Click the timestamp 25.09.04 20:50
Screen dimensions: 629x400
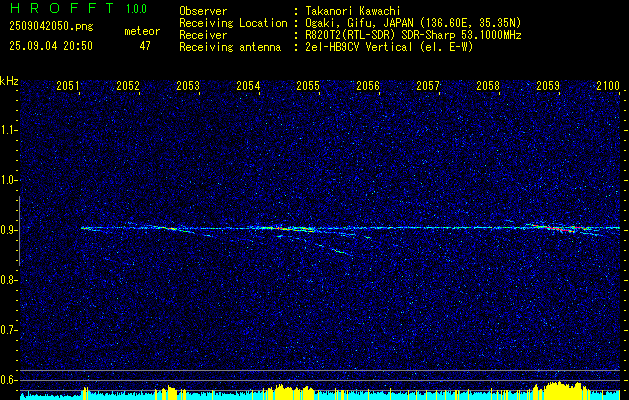tap(51, 46)
